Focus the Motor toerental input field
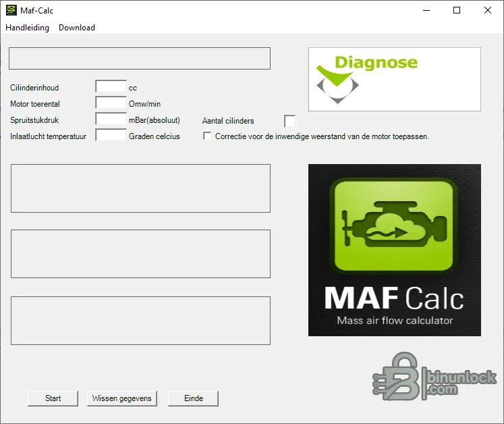 pyautogui.click(x=111, y=103)
